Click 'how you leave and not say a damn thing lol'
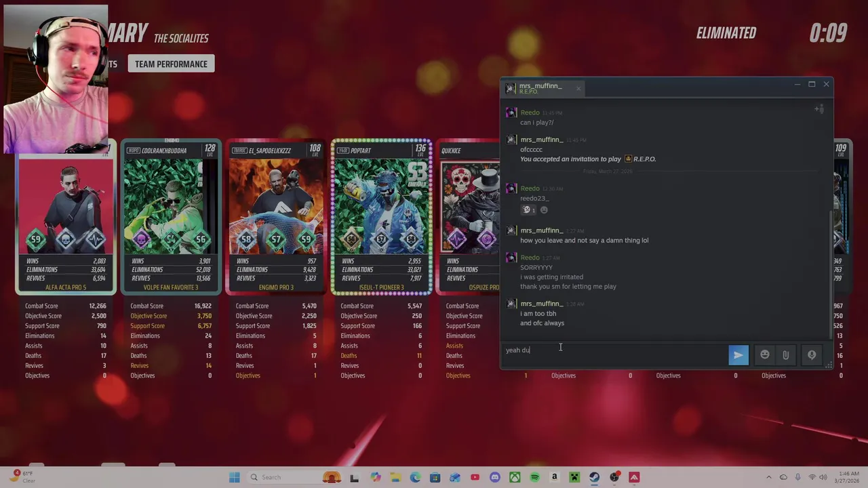This screenshot has width=868, height=488. click(x=584, y=240)
